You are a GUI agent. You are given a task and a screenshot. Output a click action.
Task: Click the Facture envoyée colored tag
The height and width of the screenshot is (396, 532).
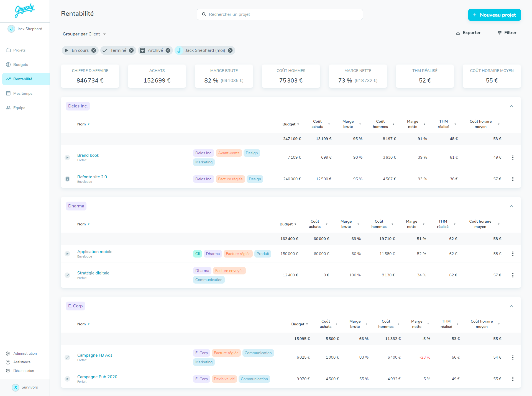[x=229, y=271]
